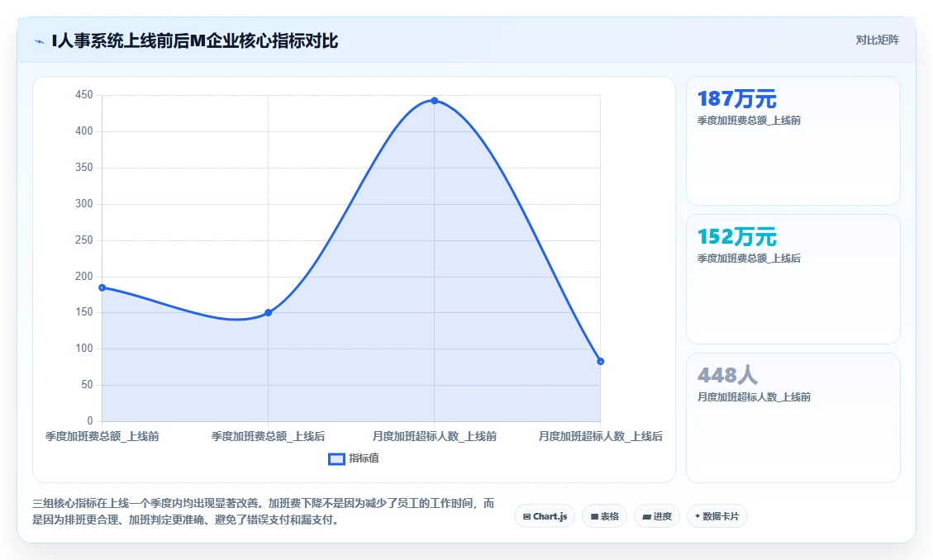Image resolution: width=933 pixels, height=560 pixels.
Task: Open the 187万元 metric card
Action: tap(793, 141)
